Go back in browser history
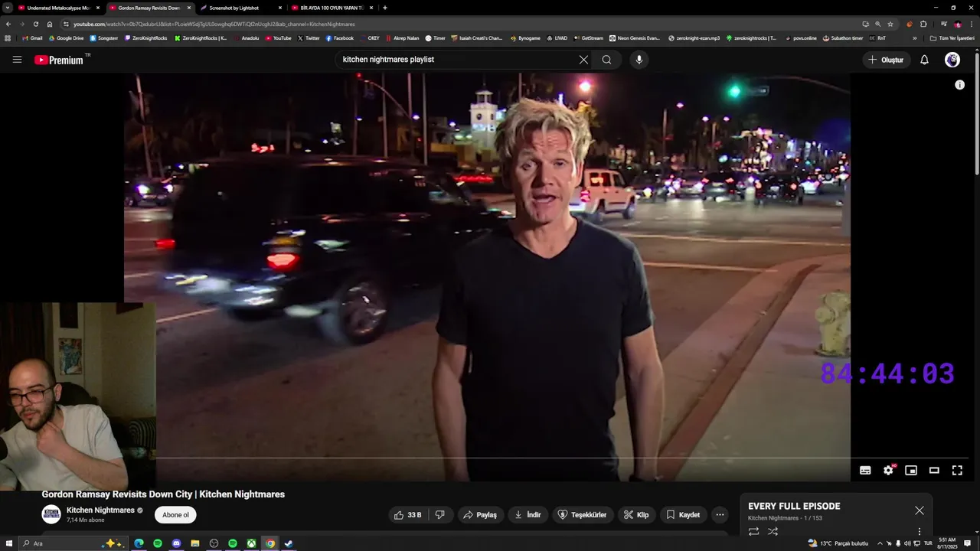980x551 pixels. 8,24
